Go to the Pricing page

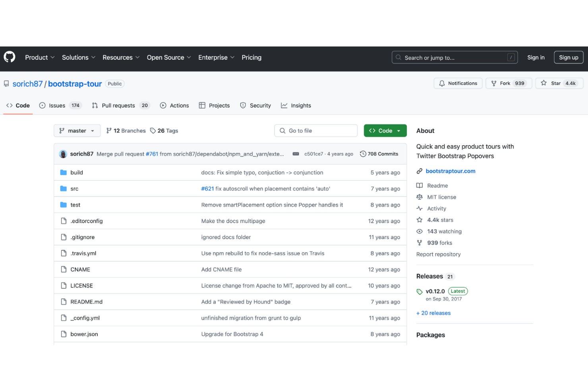pos(251,58)
